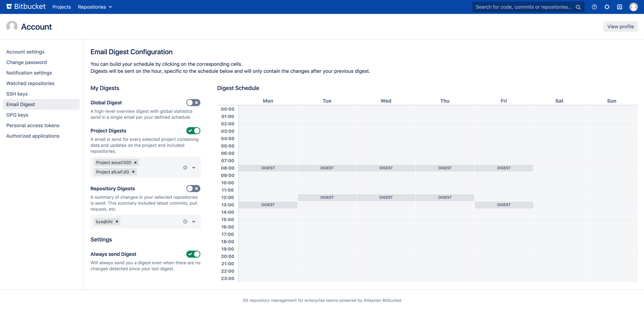Add digest at Saturday 08:00 cell
The image size is (644, 315).
pos(559,168)
